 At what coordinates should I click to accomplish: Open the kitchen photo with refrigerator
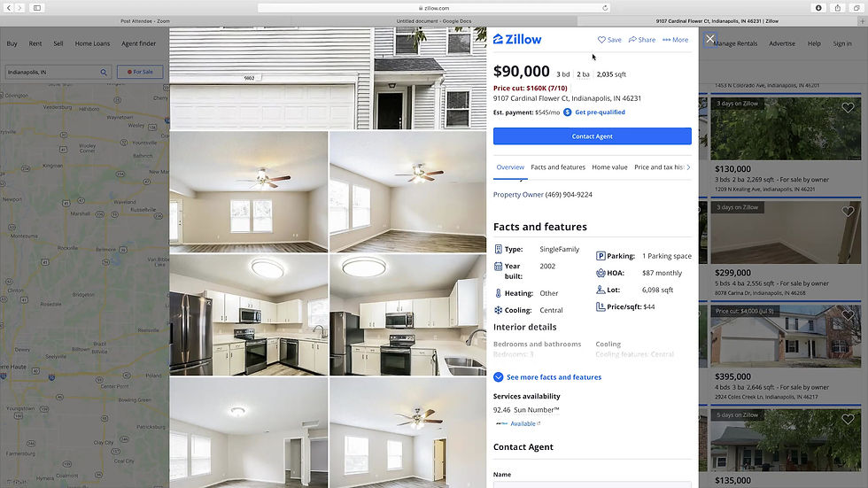(x=249, y=314)
